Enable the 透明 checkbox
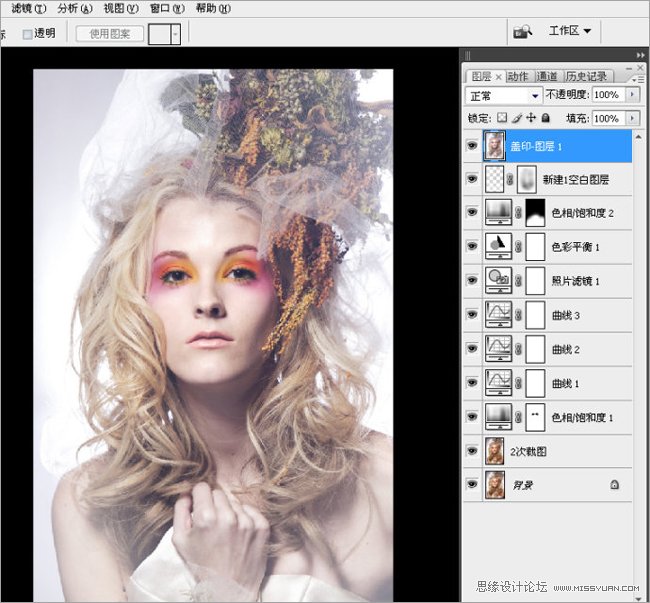This screenshot has height=603, width=650. 28,33
